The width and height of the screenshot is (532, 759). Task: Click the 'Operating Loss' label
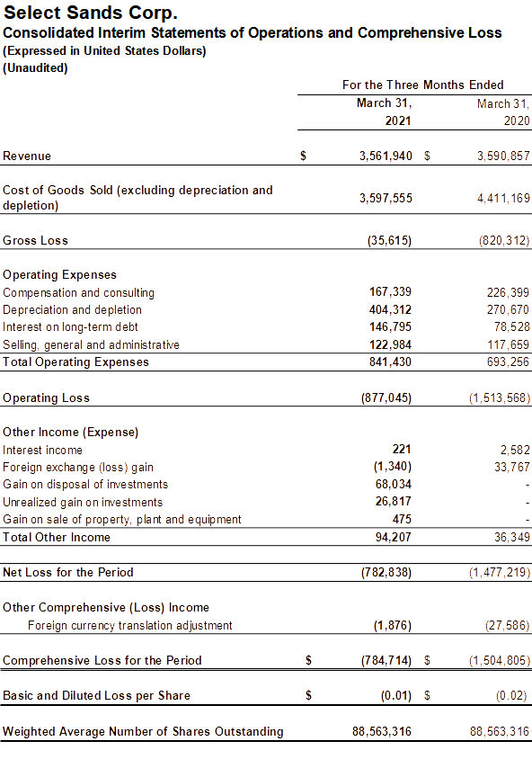tap(47, 397)
